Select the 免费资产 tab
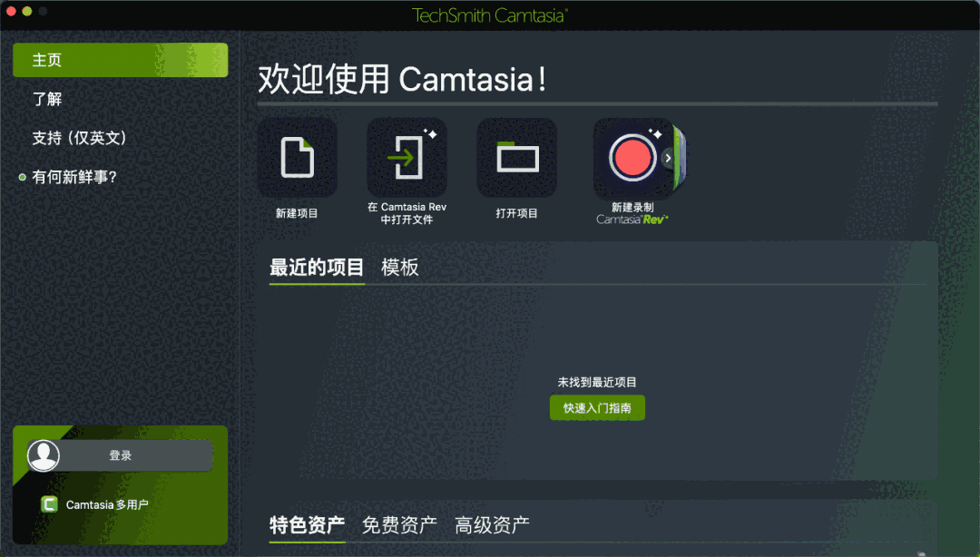The height and width of the screenshot is (557, 980). tap(399, 525)
